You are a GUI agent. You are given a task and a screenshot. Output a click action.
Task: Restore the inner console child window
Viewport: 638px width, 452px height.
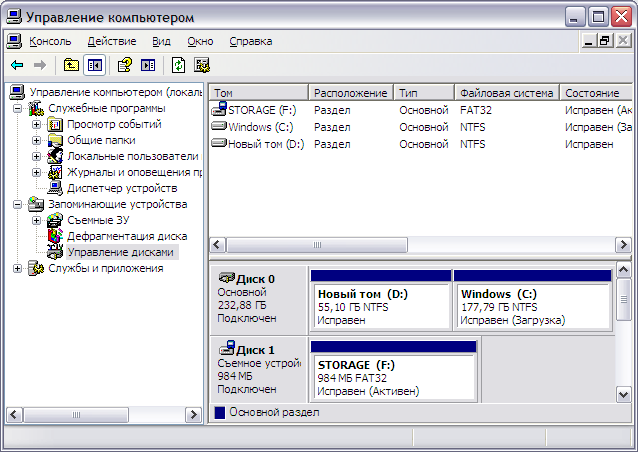[x=605, y=41]
